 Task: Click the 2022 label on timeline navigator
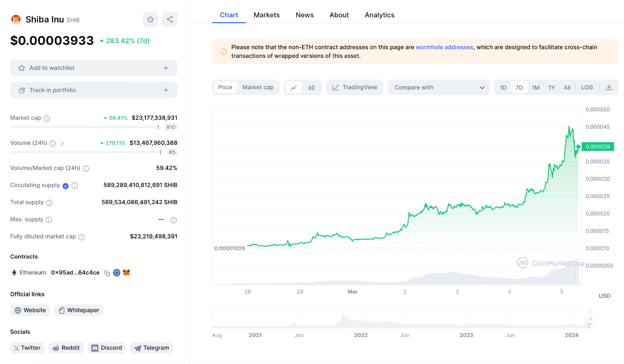361,335
